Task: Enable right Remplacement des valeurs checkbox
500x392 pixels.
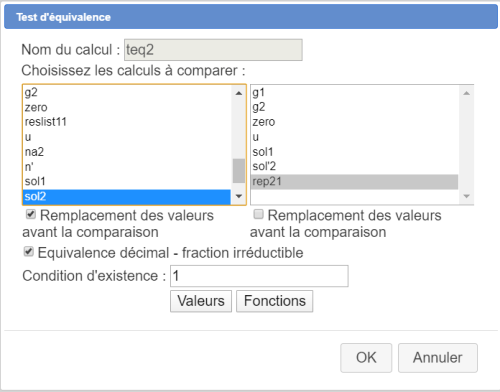Action: [258, 214]
